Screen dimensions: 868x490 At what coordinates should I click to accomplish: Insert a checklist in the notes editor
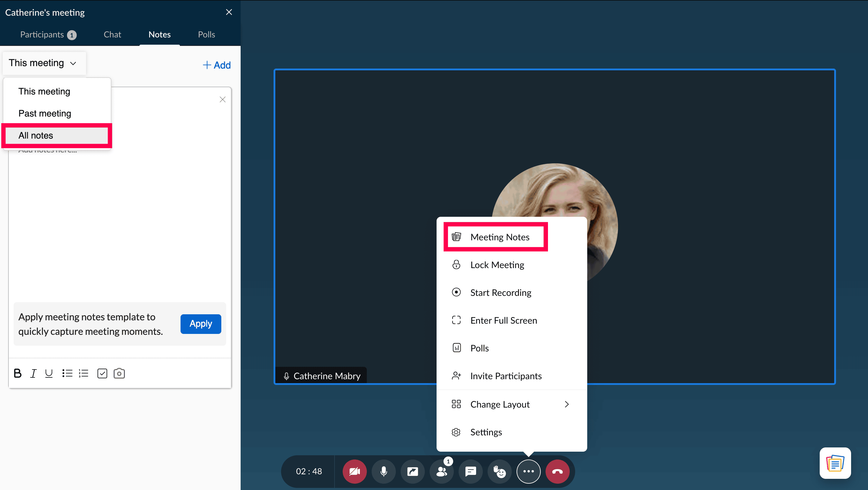point(102,373)
